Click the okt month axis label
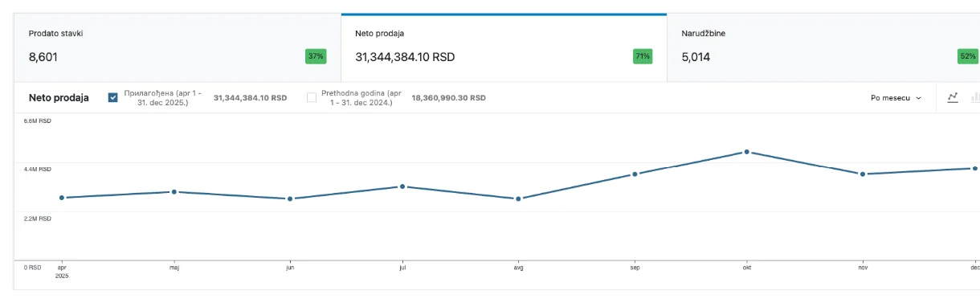The width and height of the screenshot is (980, 303). (746, 268)
